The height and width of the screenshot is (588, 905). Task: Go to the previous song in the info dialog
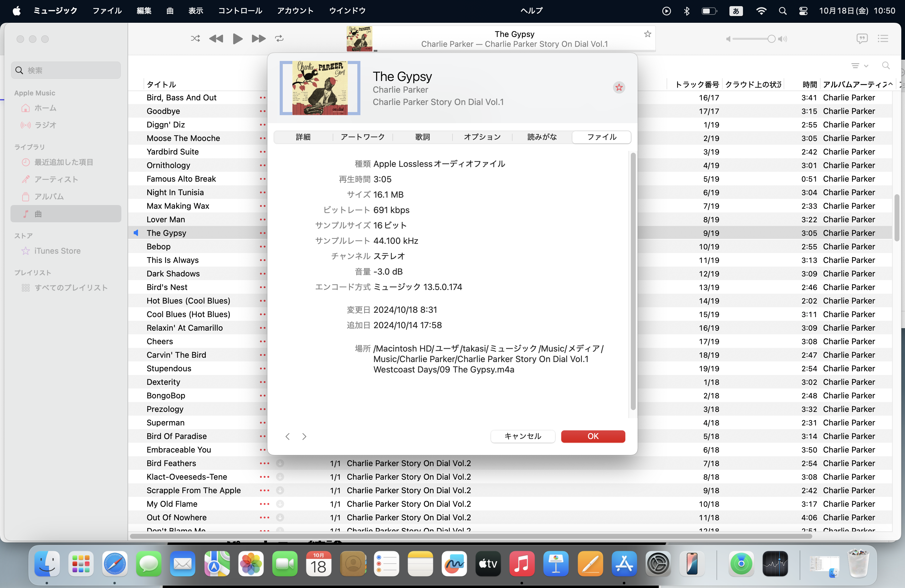click(x=287, y=436)
